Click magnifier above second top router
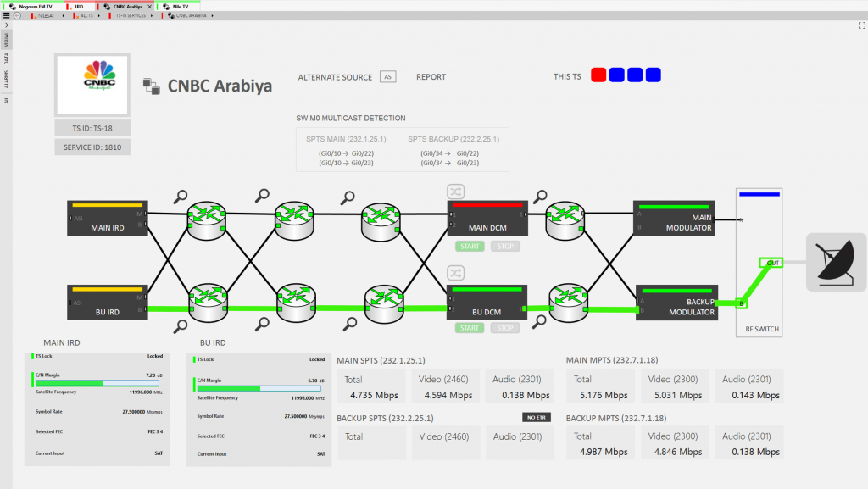This screenshot has width=868, height=489. pyautogui.click(x=262, y=195)
